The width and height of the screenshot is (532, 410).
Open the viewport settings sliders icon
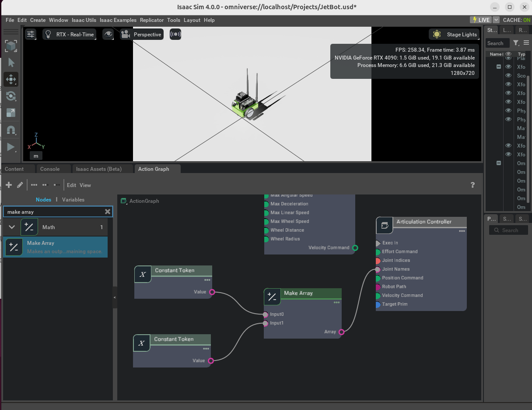pyautogui.click(x=31, y=34)
